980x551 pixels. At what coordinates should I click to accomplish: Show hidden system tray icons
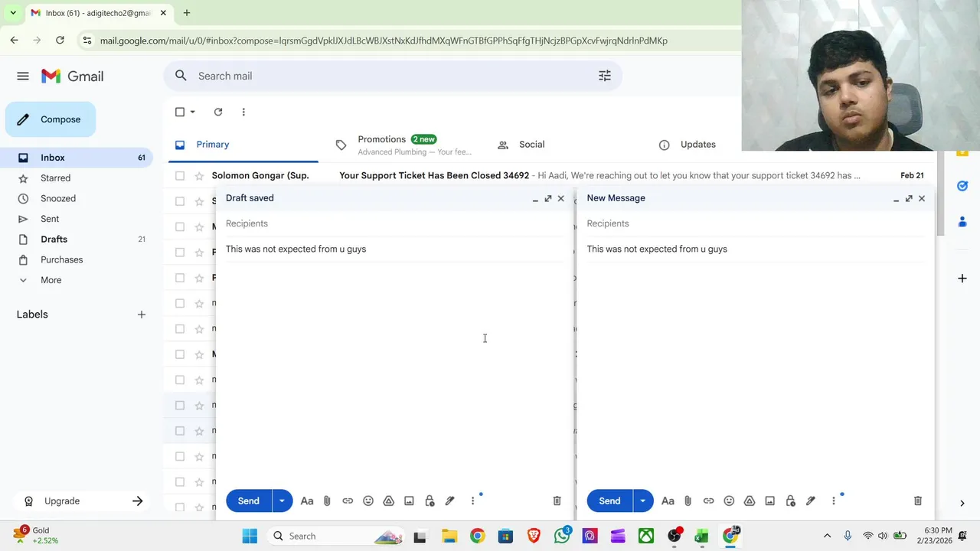point(827,536)
